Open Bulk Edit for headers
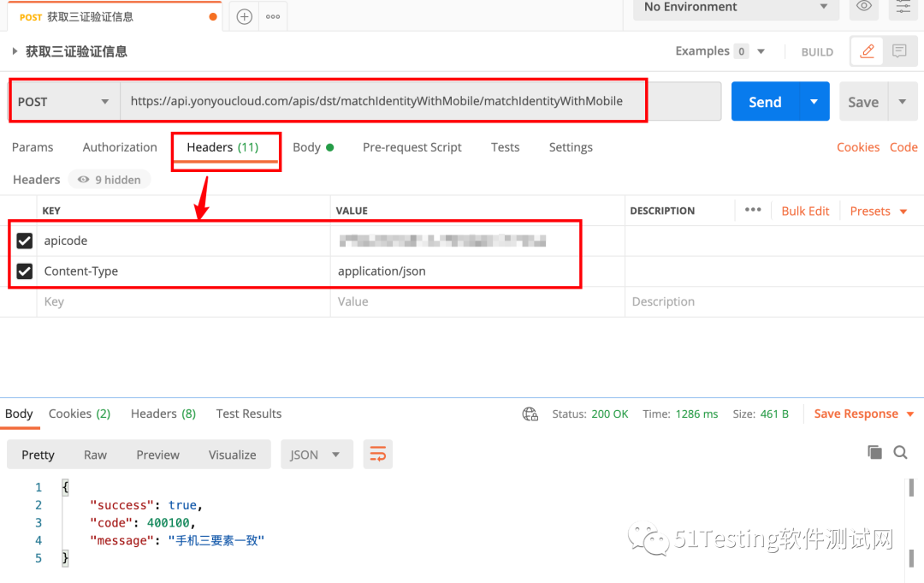This screenshot has width=924, height=583. [x=805, y=210]
